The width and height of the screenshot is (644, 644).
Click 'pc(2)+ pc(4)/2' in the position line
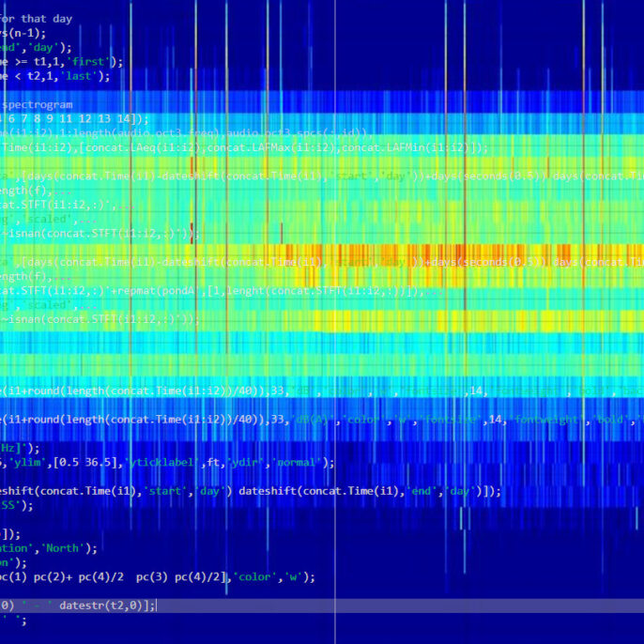[x=79, y=577]
